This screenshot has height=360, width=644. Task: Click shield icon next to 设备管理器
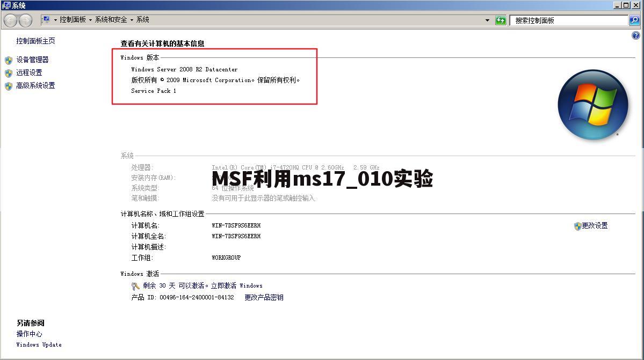tap(9, 60)
